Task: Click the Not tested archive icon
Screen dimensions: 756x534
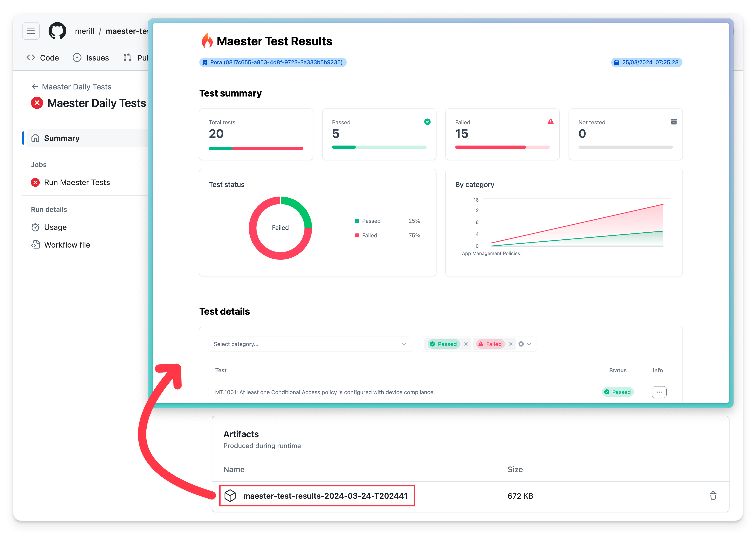Action: [674, 121]
